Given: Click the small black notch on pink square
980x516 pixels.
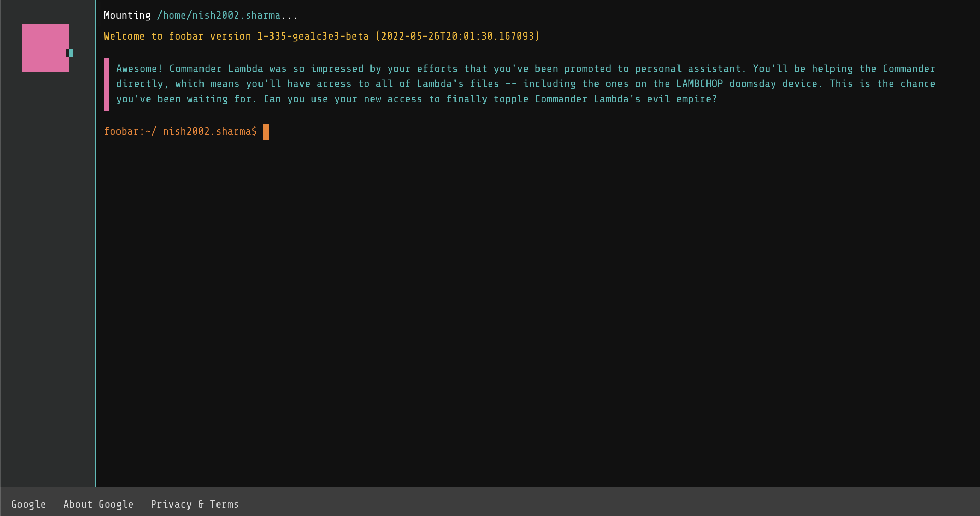Looking at the screenshot, I should pos(67,53).
